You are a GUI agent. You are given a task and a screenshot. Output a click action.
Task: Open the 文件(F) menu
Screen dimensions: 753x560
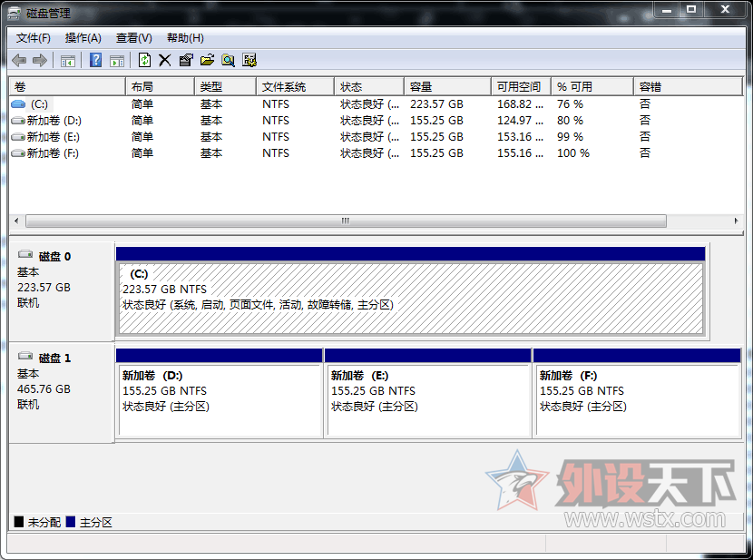click(34, 38)
